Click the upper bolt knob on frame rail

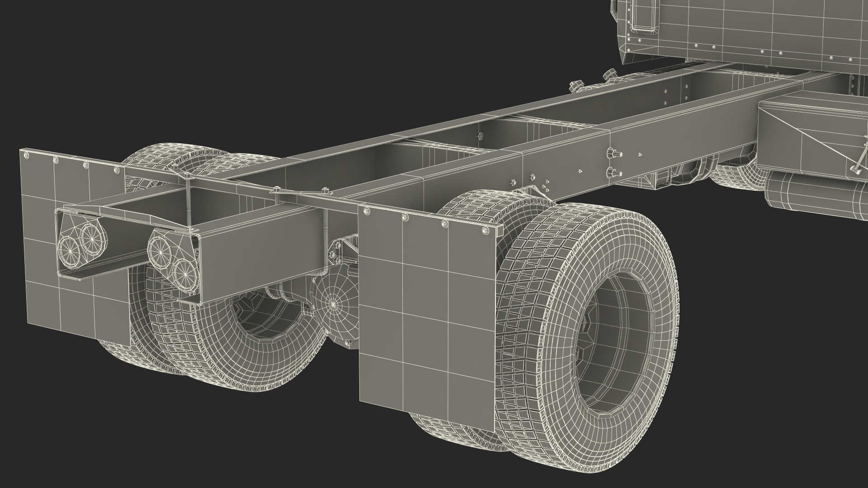pyautogui.click(x=613, y=153)
